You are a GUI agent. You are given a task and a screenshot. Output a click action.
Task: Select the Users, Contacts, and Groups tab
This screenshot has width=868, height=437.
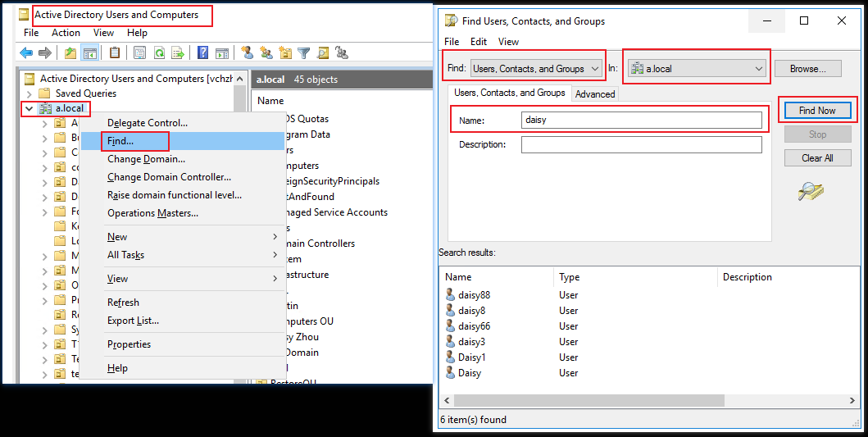(510, 93)
